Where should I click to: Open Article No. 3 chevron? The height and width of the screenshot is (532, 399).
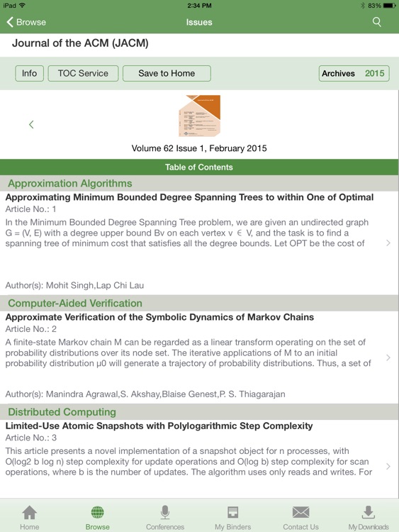click(x=388, y=466)
